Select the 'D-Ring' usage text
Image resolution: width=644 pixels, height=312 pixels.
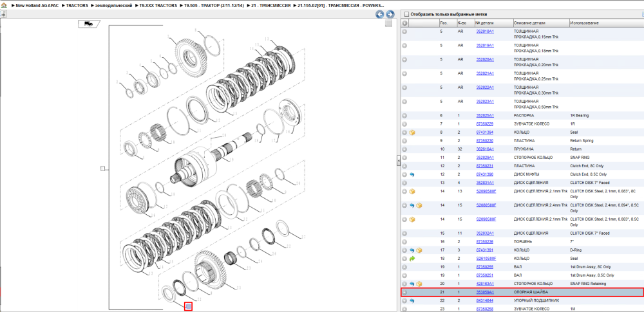[x=576, y=250]
